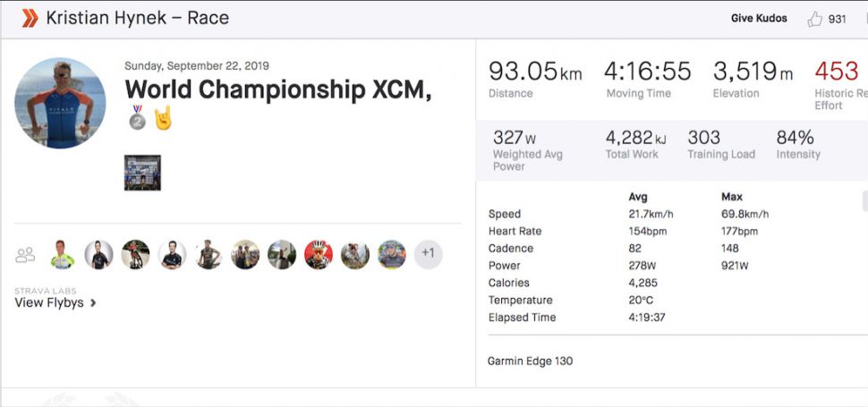
Task: Open the Kristian Hynek – Race header
Action: tap(137, 18)
